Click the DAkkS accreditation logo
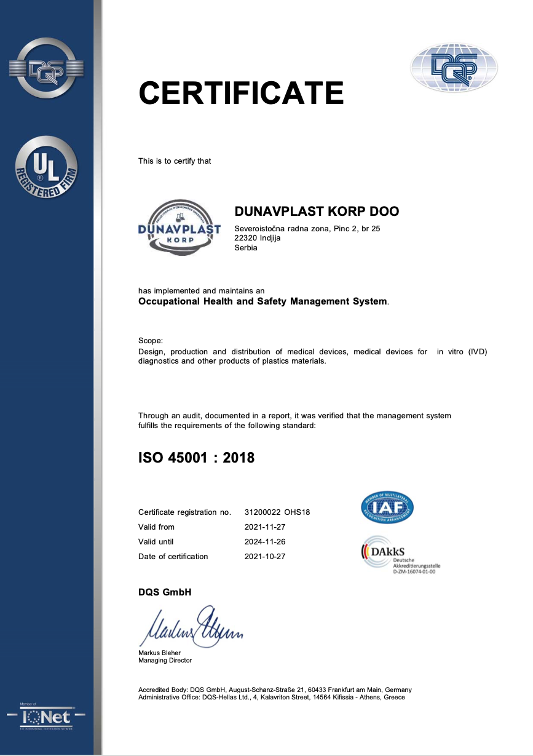This screenshot has height=756, width=533. pos(400,555)
